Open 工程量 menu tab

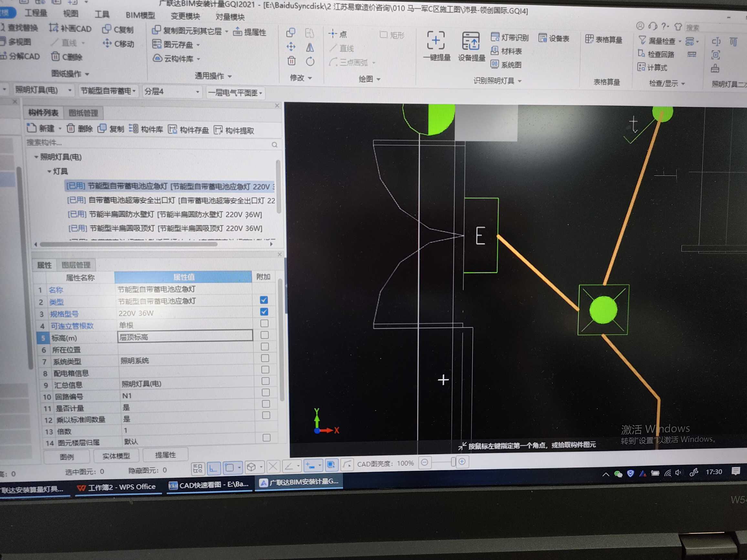[36, 13]
